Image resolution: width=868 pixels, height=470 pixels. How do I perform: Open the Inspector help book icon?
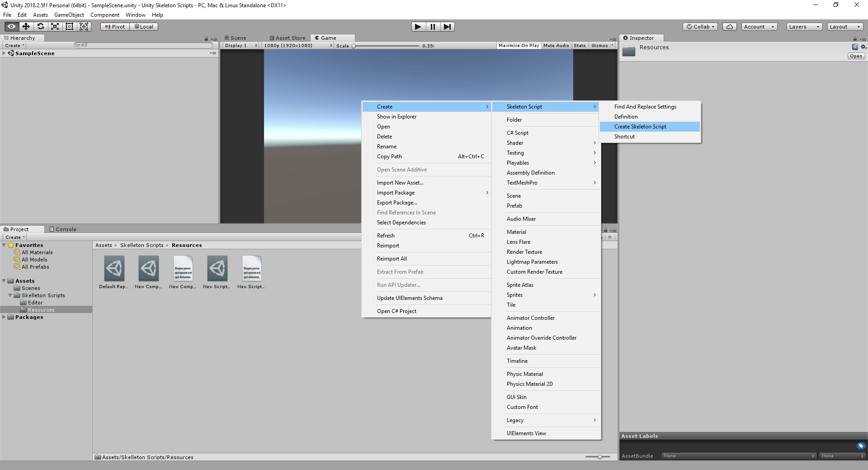click(x=855, y=47)
